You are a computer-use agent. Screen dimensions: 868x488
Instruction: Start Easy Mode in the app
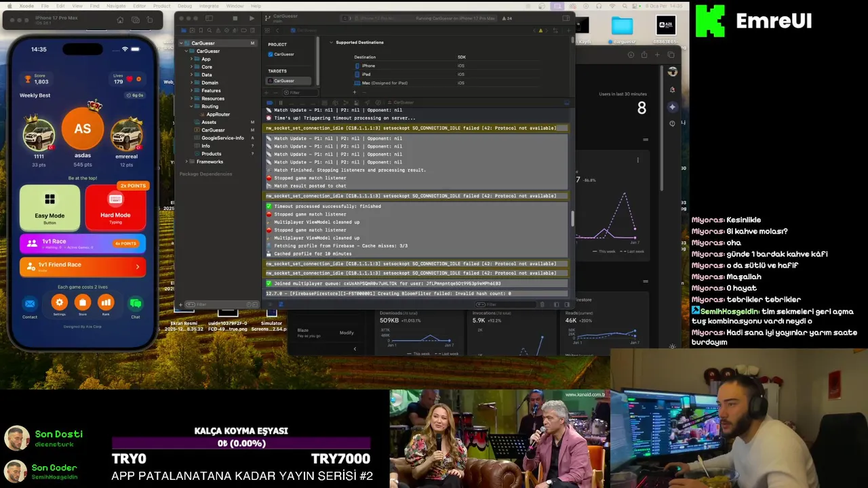50,207
